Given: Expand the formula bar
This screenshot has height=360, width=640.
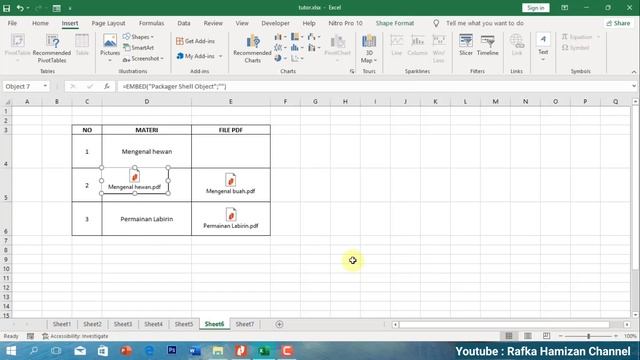Looking at the screenshot, I should (633, 86).
